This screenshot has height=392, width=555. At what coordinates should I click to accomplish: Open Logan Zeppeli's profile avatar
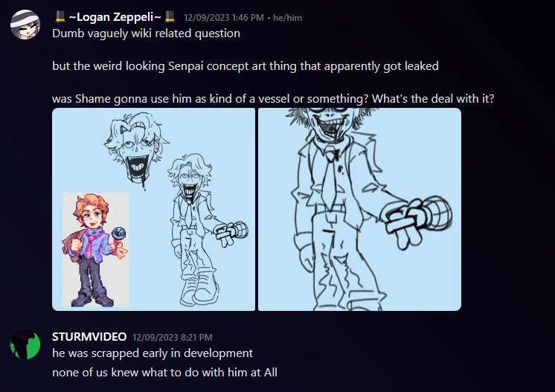tap(25, 25)
